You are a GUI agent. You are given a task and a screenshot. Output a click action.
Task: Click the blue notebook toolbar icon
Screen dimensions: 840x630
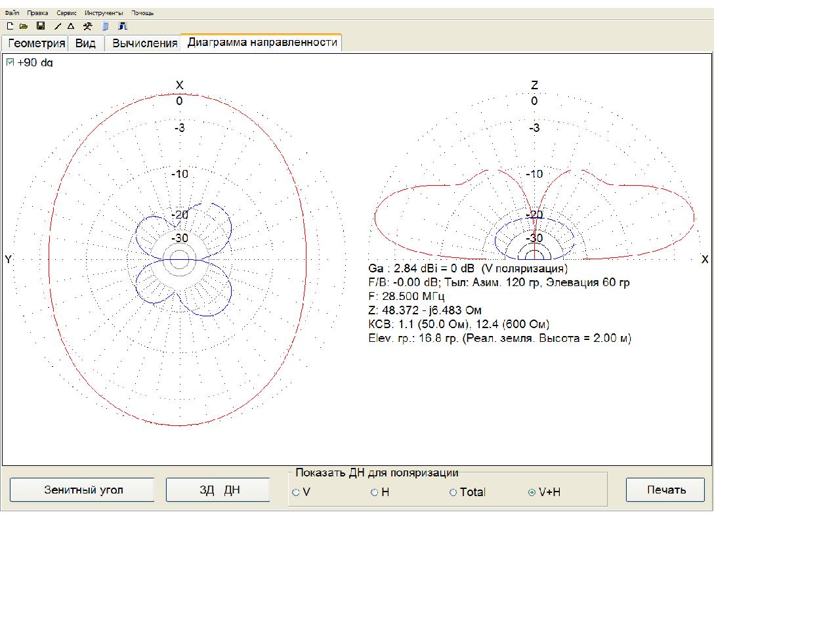(x=106, y=26)
